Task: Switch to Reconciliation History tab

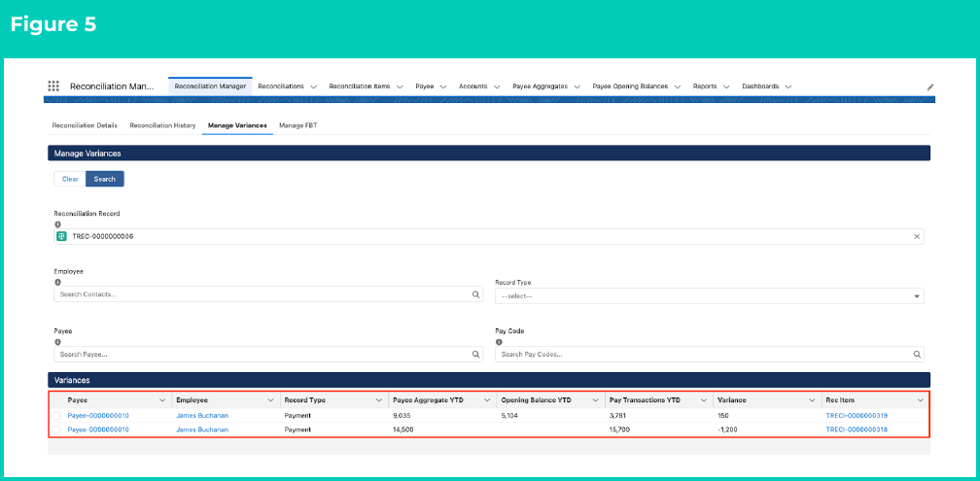Action: [x=162, y=125]
